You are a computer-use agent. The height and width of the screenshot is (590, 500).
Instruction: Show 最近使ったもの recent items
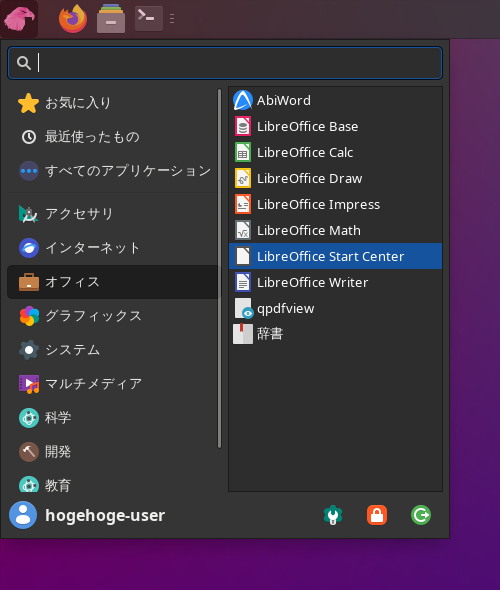click(x=112, y=137)
